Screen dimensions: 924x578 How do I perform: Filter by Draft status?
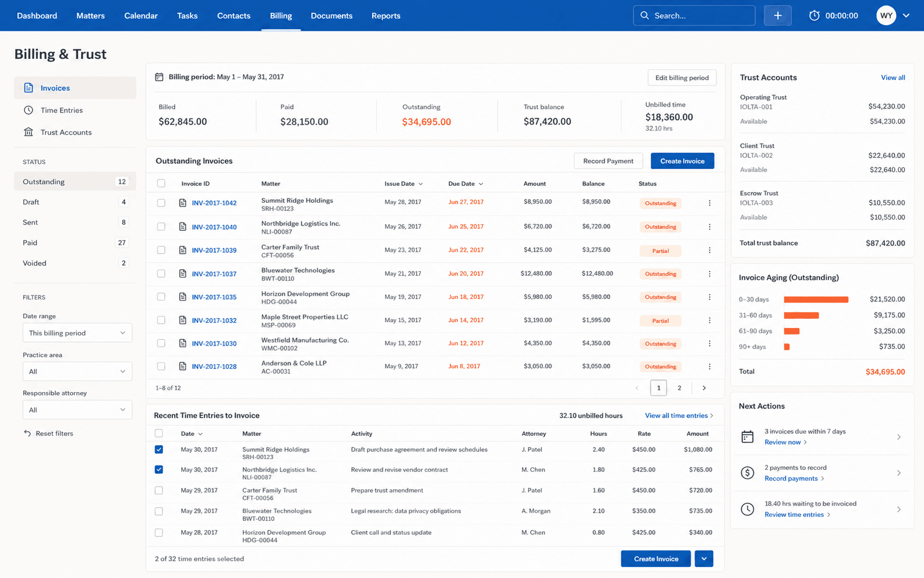click(x=75, y=202)
